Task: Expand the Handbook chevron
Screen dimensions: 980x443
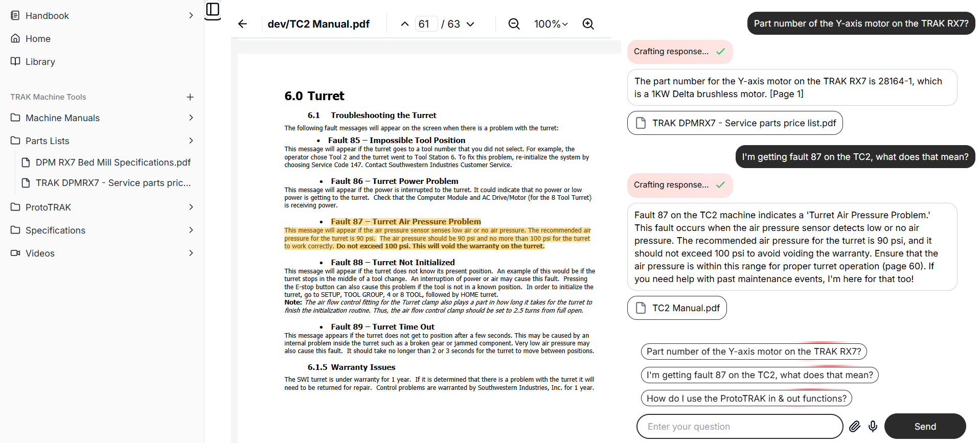Action: click(x=191, y=15)
